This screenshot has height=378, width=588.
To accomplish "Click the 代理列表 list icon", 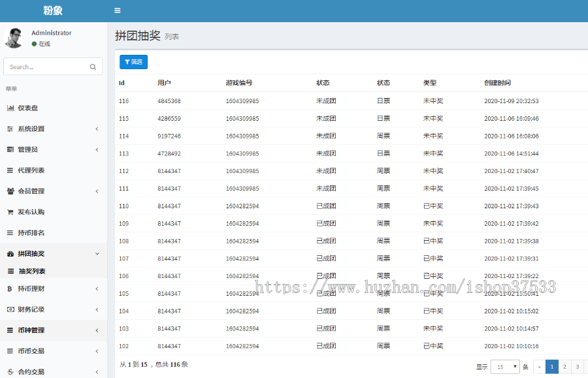I will click(x=10, y=170).
